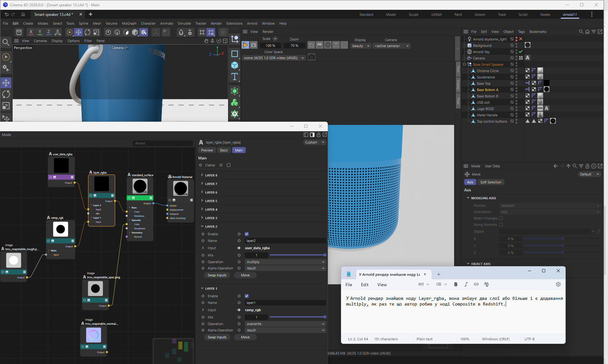
Task: Open Notepad settings gear
Action: (558, 284)
